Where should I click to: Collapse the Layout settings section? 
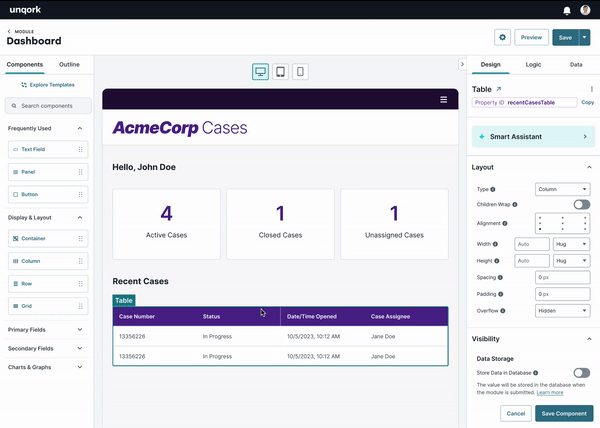[x=589, y=168]
